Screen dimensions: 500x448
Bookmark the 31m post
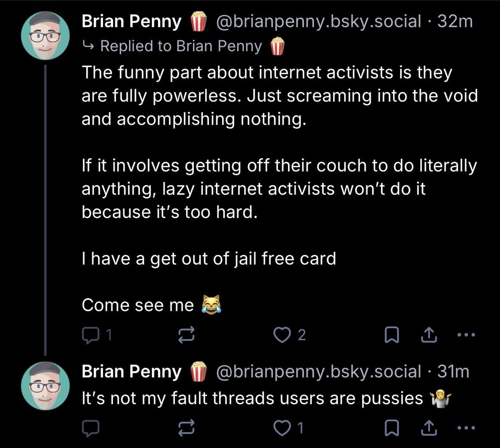391,428
